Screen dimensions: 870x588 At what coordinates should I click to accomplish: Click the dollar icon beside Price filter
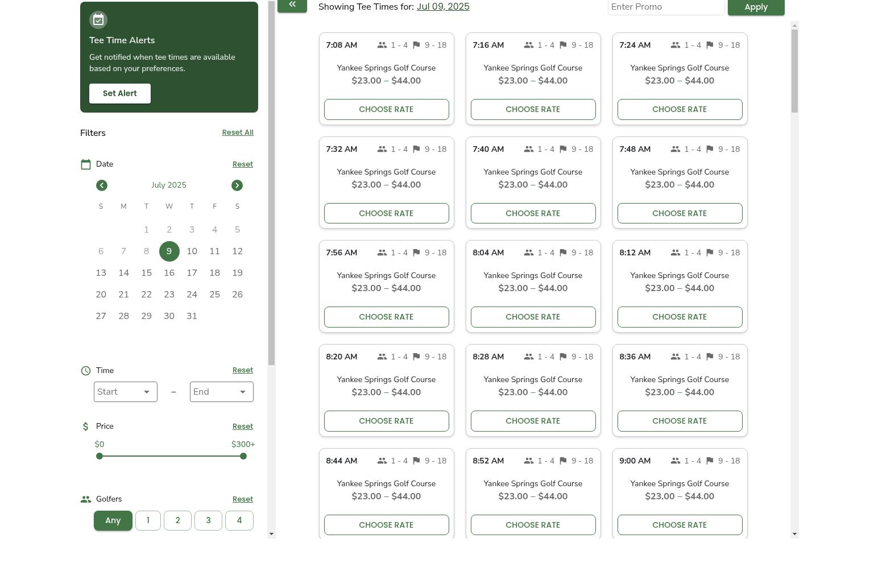pos(86,426)
